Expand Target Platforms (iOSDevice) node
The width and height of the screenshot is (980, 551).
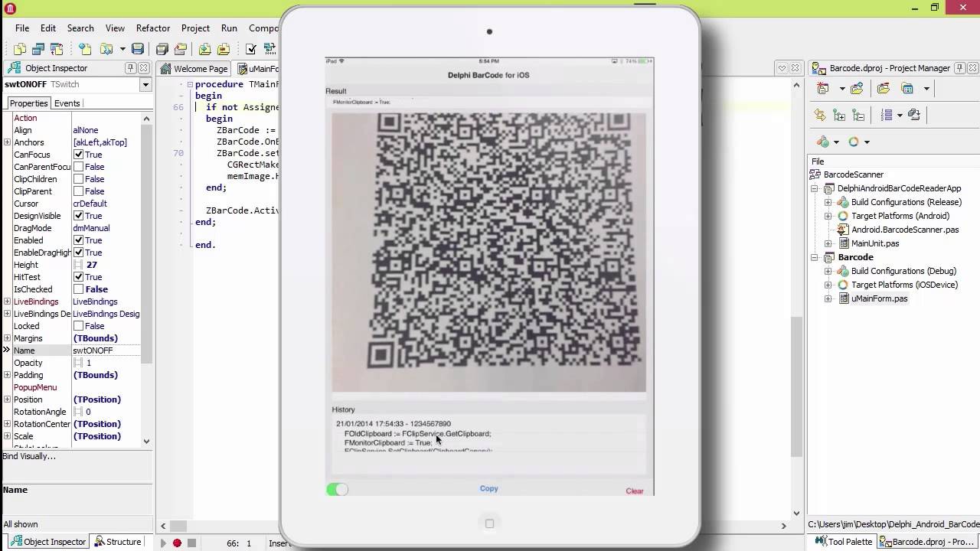[828, 285]
